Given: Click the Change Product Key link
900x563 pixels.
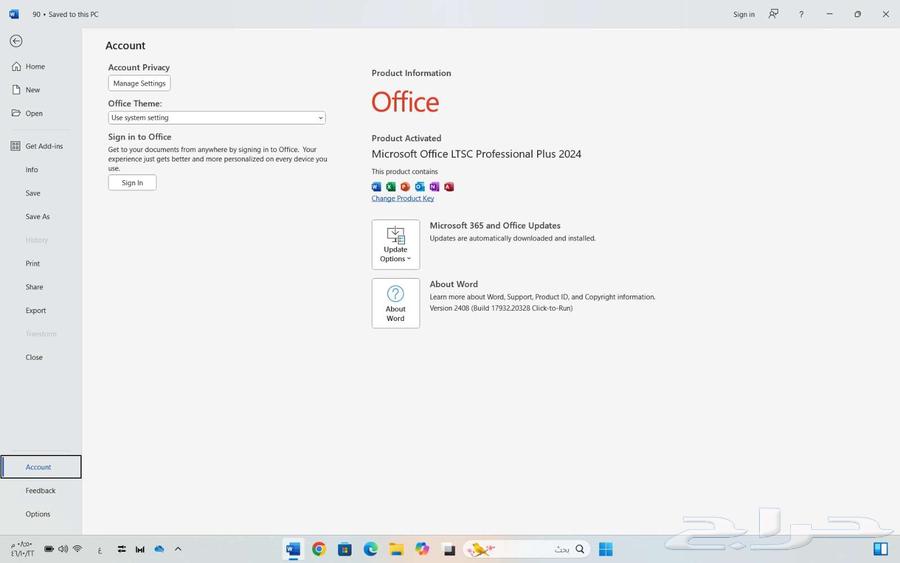Looking at the screenshot, I should pos(402,199).
